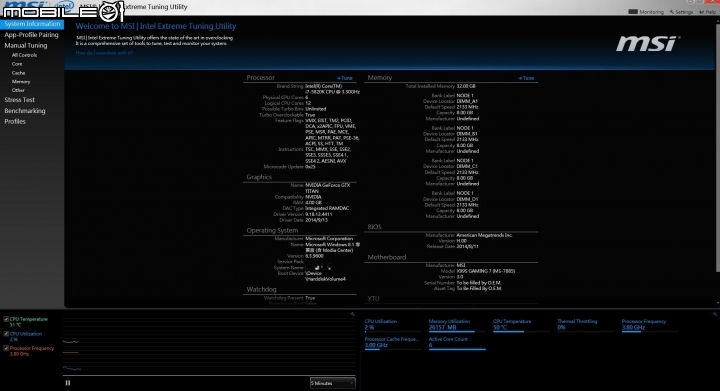
Task: Open the Help menu label
Action: tap(710, 12)
